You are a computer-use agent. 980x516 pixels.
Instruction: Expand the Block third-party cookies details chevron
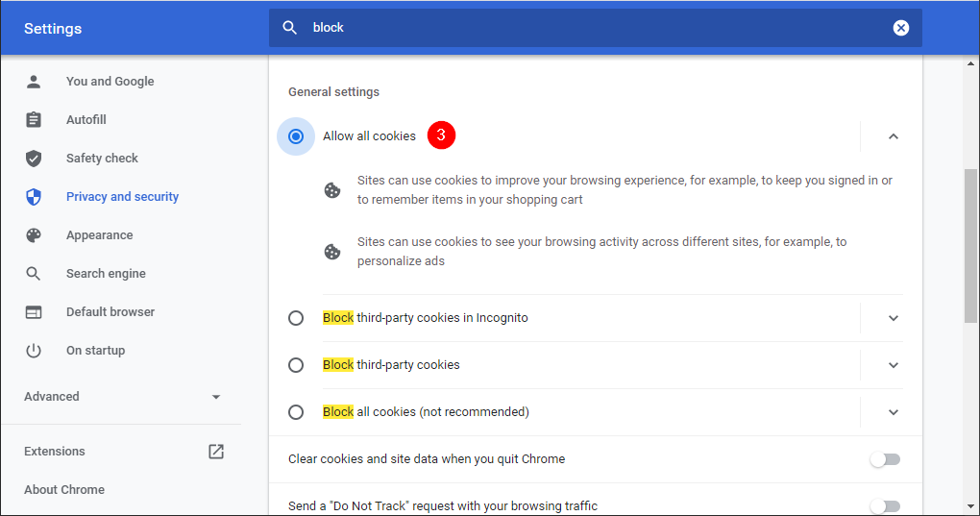[x=893, y=365]
